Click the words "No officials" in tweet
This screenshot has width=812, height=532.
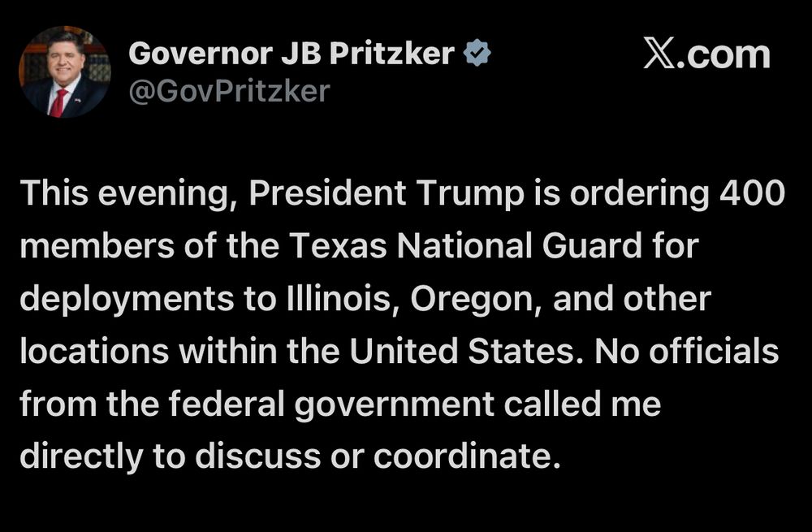(x=687, y=351)
